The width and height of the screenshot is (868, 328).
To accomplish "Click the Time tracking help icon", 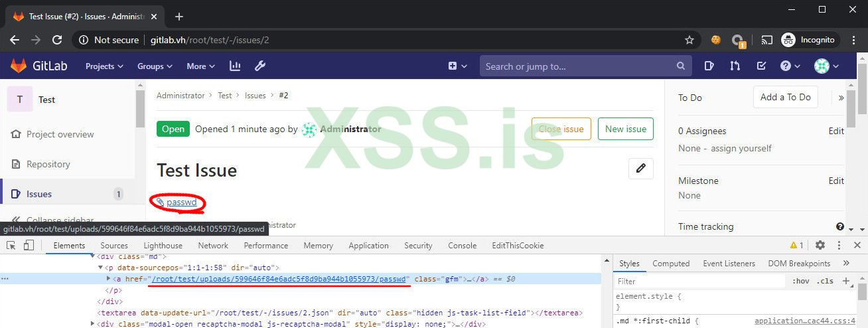I will click(x=840, y=226).
